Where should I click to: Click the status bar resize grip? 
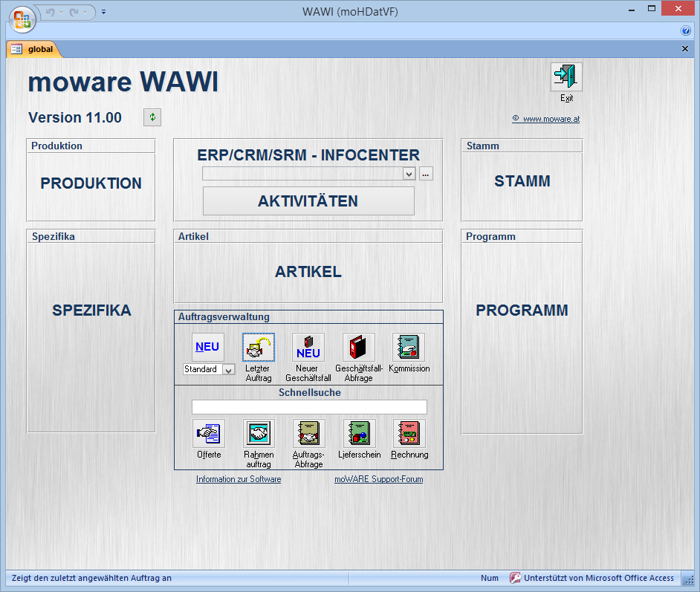688,579
